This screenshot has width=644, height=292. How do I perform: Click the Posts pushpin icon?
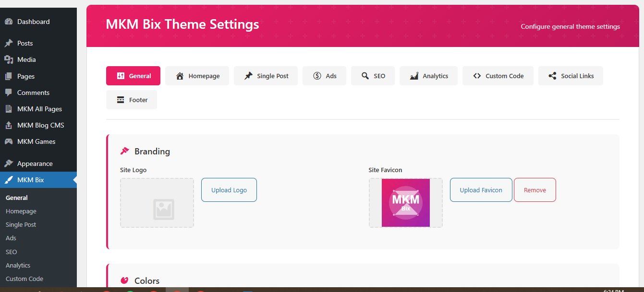coord(9,43)
